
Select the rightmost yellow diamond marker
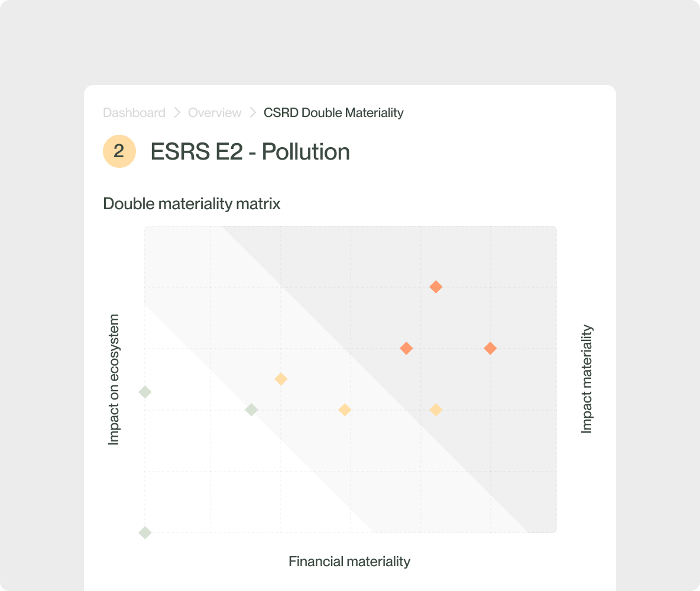(x=436, y=410)
